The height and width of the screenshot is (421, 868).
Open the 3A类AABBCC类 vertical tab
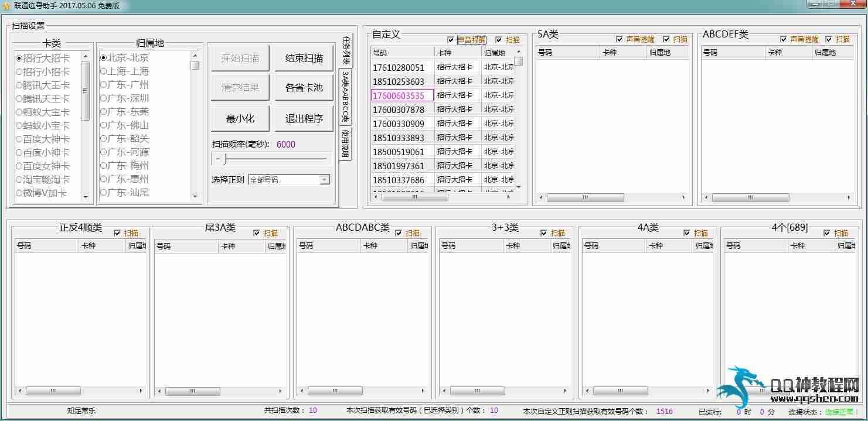346,97
